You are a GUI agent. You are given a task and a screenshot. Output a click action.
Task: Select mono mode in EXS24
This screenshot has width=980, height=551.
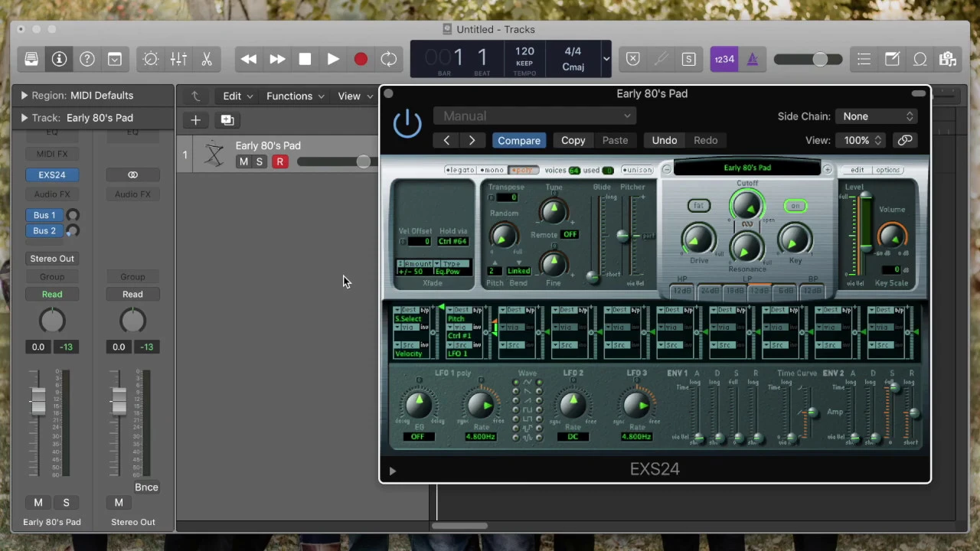point(492,170)
